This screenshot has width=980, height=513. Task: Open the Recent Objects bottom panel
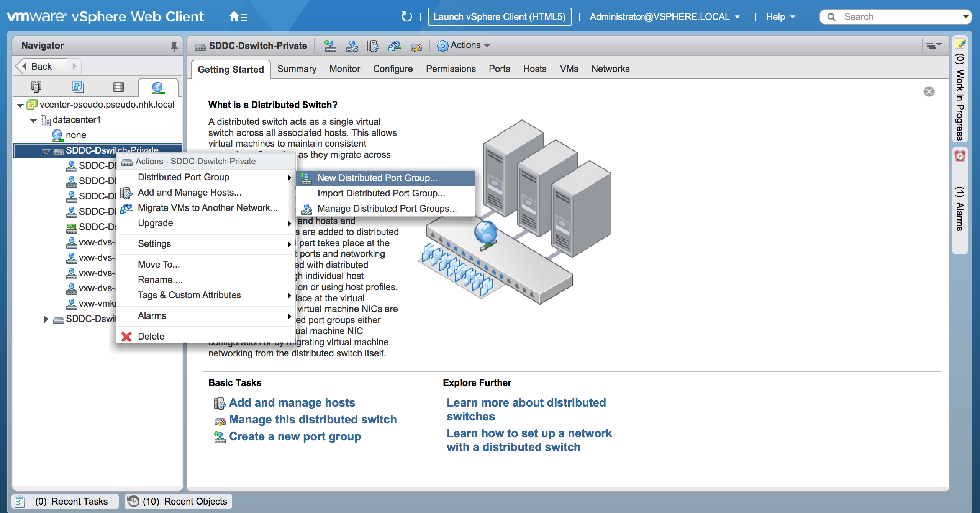pyautogui.click(x=179, y=502)
